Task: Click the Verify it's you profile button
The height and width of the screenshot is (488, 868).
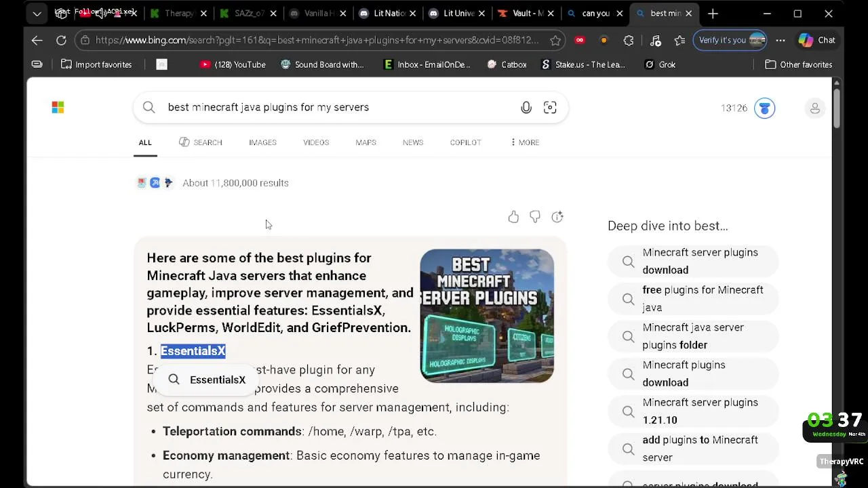Action: tap(730, 40)
